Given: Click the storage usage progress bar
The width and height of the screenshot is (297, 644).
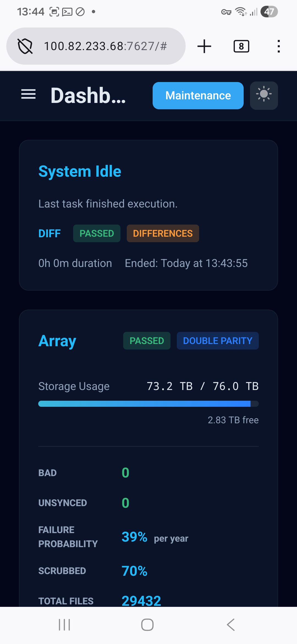Looking at the screenshot, I should (148, 404).
